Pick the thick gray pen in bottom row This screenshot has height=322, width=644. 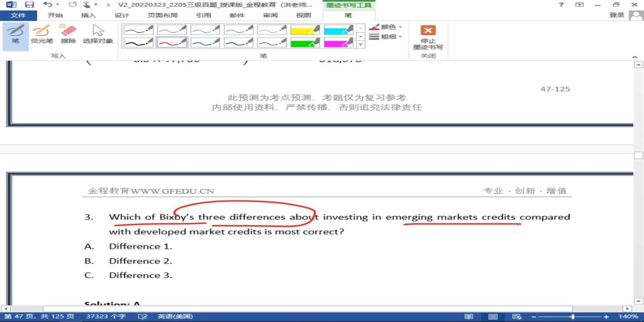click(273, 42)
